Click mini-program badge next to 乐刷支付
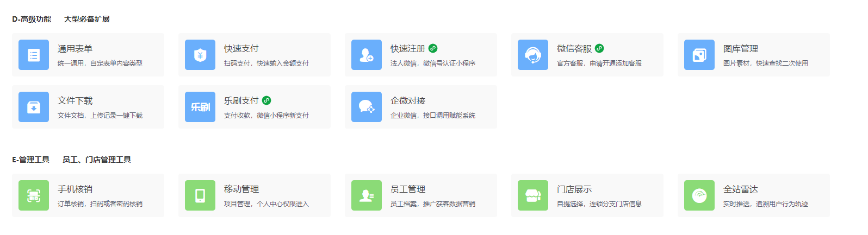 [266, 100]
